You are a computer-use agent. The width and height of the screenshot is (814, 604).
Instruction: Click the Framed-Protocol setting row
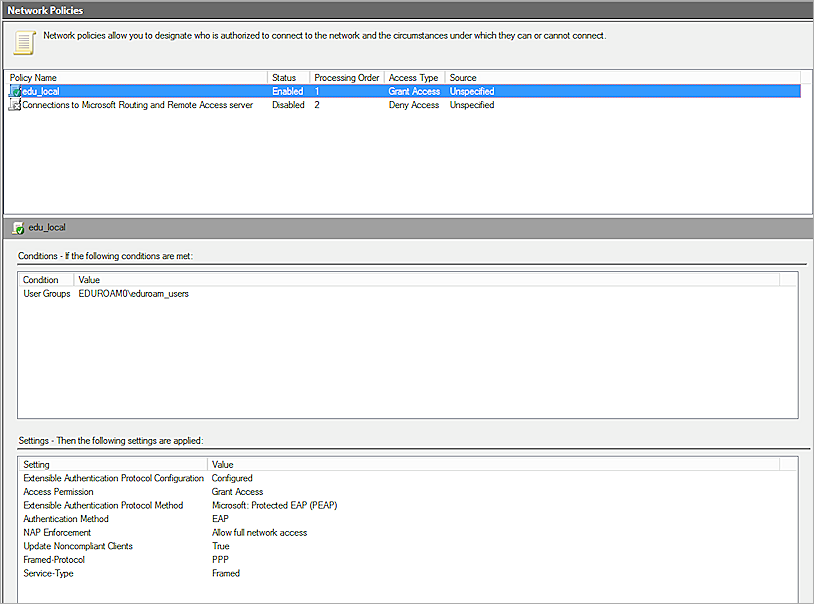tap(56, 560)
